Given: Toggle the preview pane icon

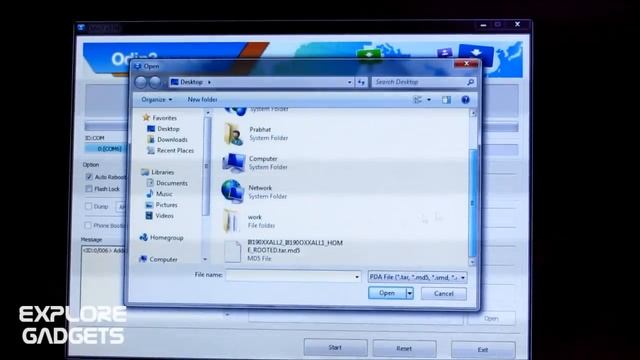Looking at the screenshot, I should click(446, 100).
